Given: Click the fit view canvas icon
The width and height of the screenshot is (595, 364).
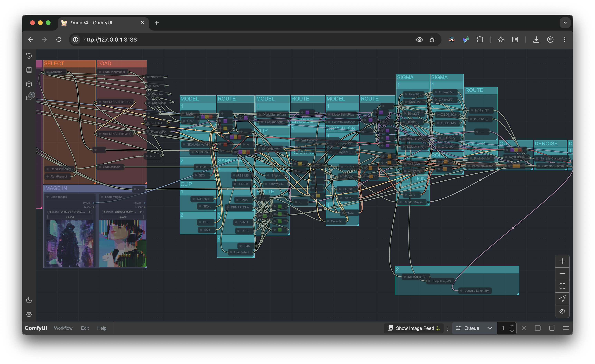Looking at the screenshot, I should [562, 286].
